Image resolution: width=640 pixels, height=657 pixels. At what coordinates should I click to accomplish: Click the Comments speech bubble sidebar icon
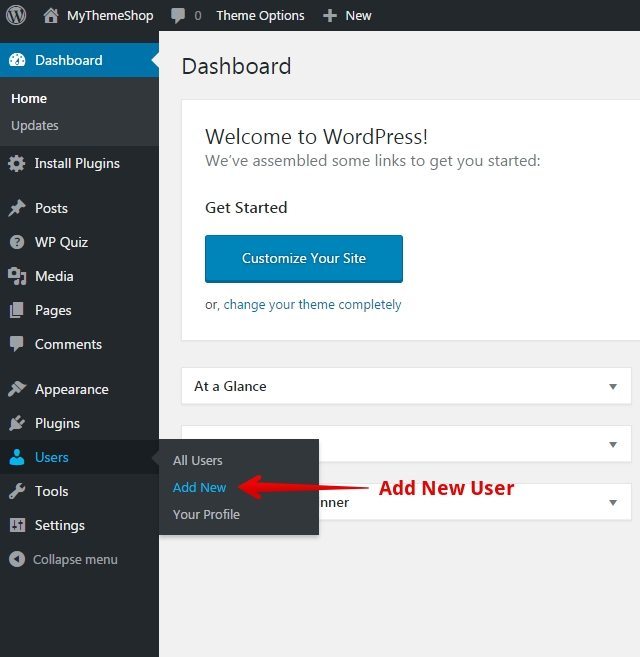(x=17, y=344)
